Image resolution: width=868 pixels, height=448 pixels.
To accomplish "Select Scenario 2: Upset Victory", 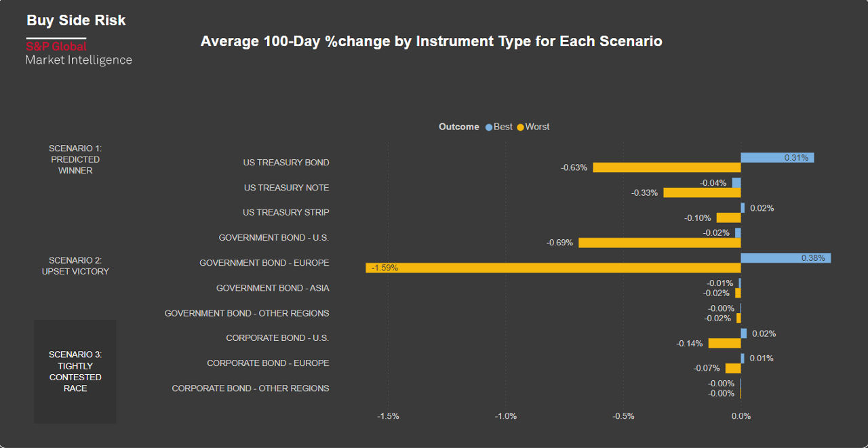I will 75,266.
